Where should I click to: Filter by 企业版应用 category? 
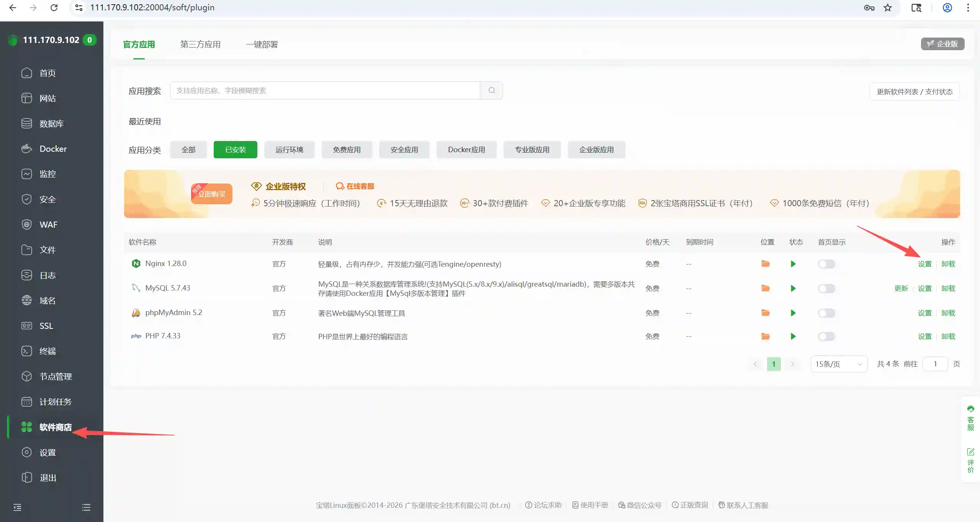pyautogui.click(x=597, y=149)
